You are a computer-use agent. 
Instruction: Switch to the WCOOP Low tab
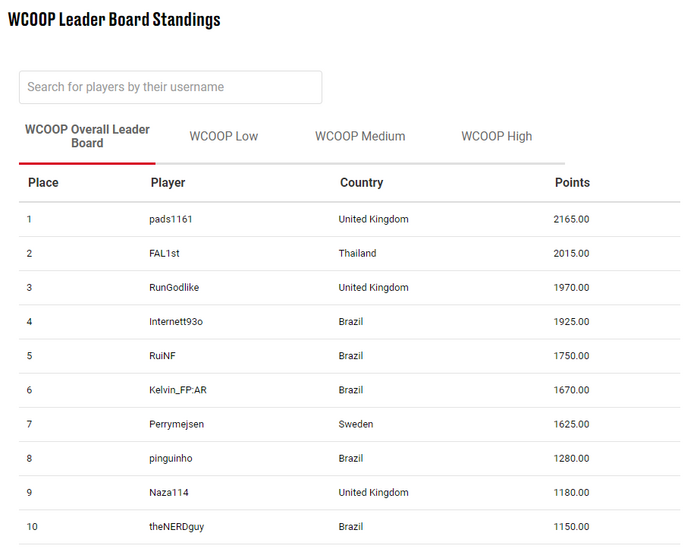click(224, 136)
